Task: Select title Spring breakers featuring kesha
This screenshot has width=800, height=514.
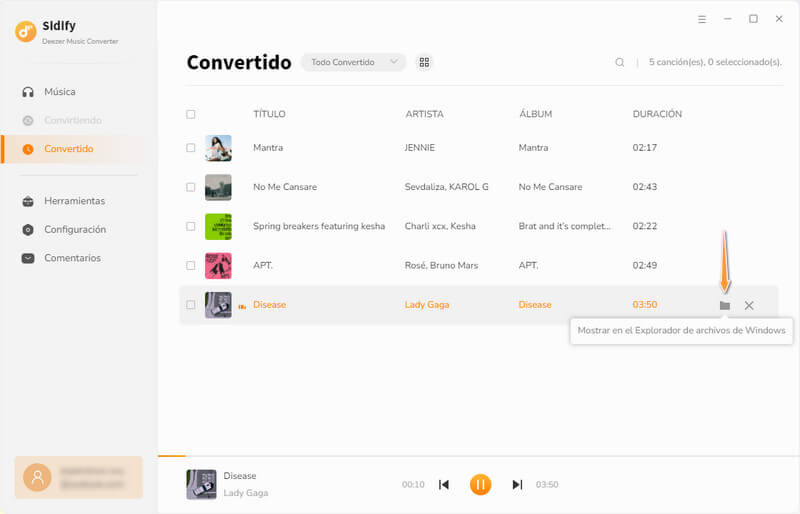Action: coord(319,227)
